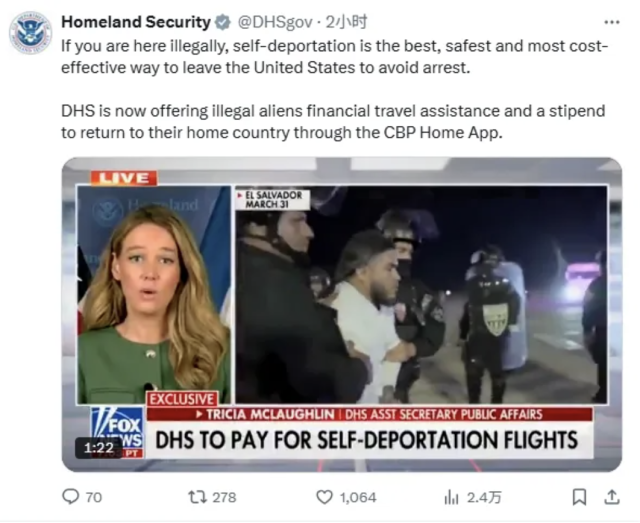Retweet using the repost arrows icon
Viewport: 640px width, 523px height.
click(x=197, y=497)
